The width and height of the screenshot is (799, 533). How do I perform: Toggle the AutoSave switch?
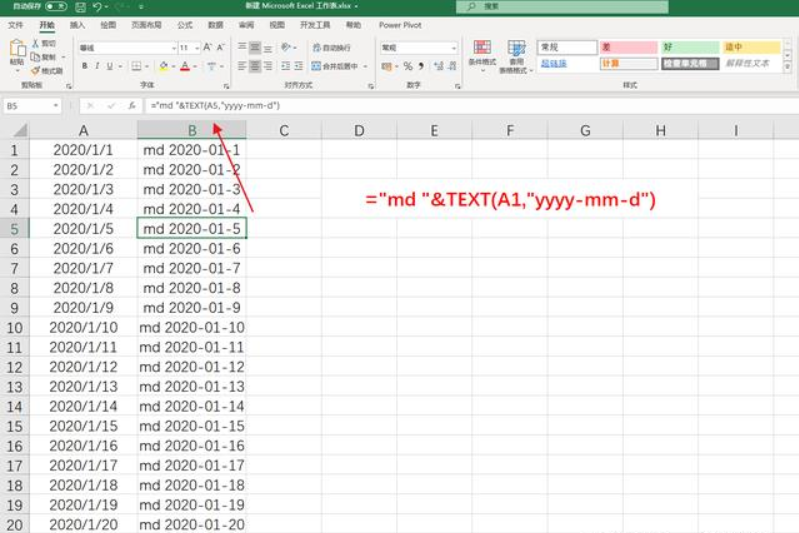[x=57, y=6]
